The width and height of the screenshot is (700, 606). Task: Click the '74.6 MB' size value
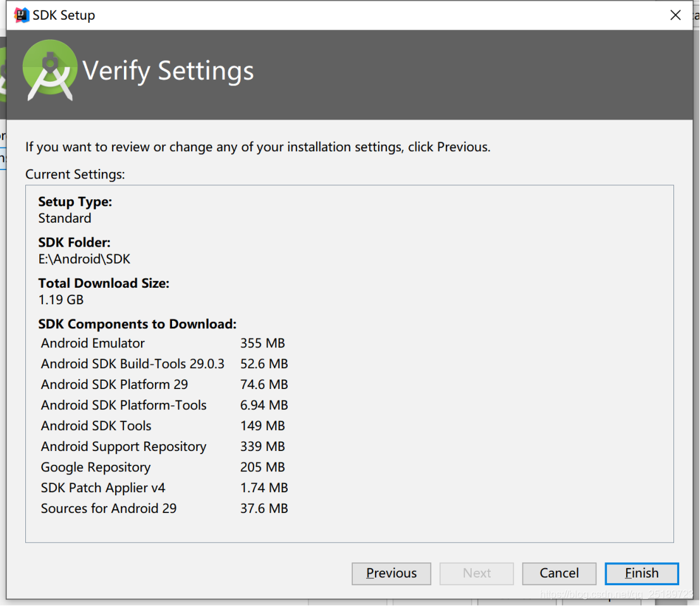[x=264, y=385]
